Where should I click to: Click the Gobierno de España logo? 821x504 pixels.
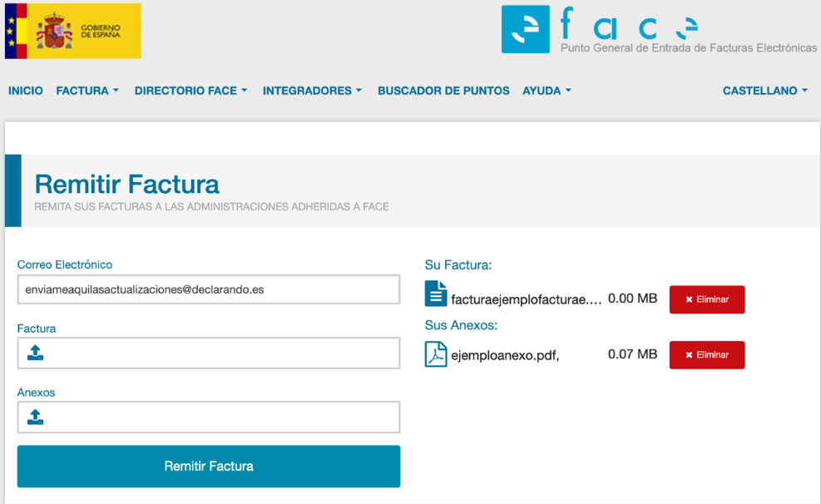pos(72,31)
